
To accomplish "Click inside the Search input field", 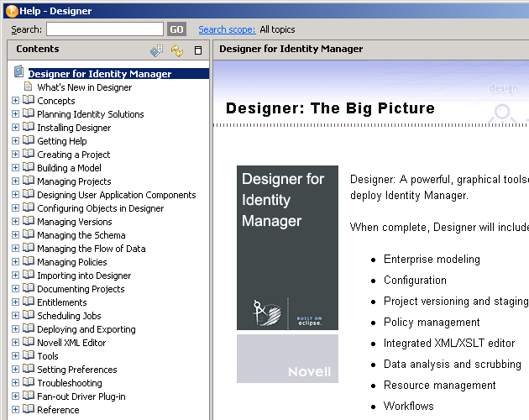I will coord(105,29).
